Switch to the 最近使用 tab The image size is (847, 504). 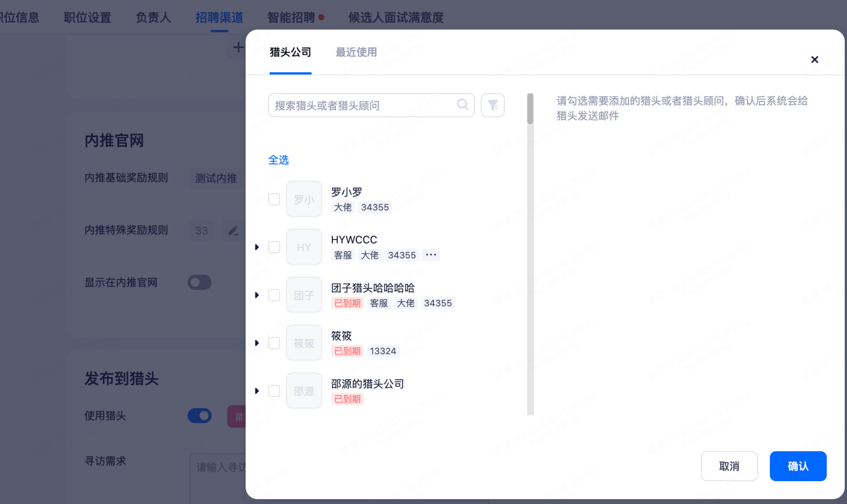(356, 52)
